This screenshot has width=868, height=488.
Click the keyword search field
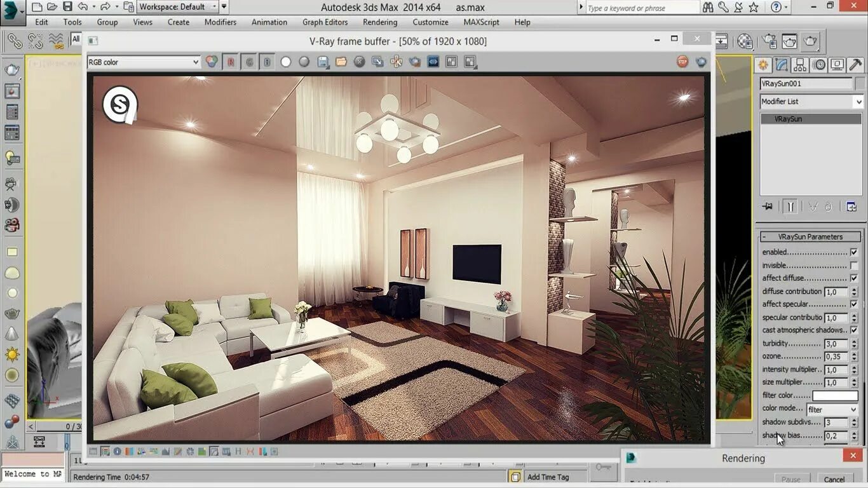pos(642,8)
